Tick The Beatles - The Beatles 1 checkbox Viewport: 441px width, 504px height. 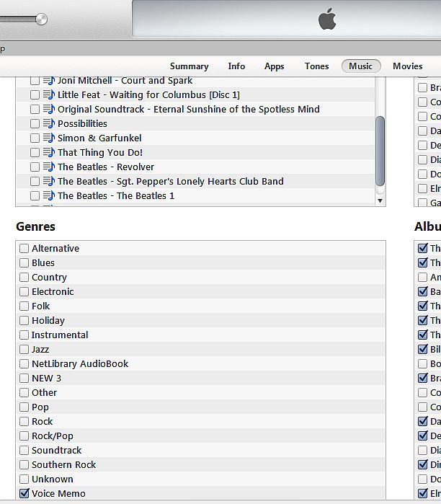coord(35,195)
